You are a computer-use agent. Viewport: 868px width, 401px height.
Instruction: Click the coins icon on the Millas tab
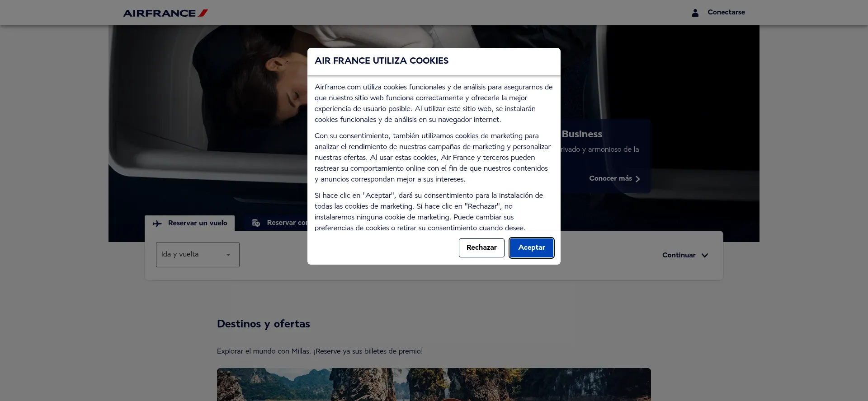click(x=256, y=223)
